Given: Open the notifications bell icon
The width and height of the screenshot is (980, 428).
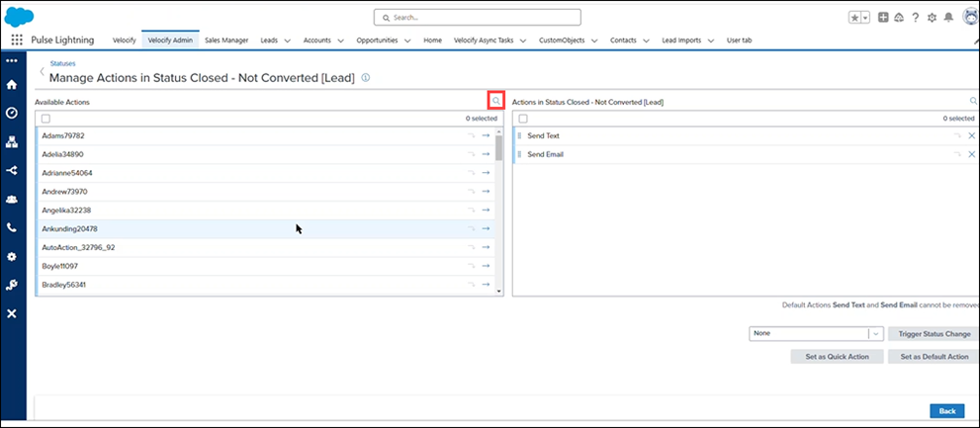Looking at the screenshot, I should (948, 18).
